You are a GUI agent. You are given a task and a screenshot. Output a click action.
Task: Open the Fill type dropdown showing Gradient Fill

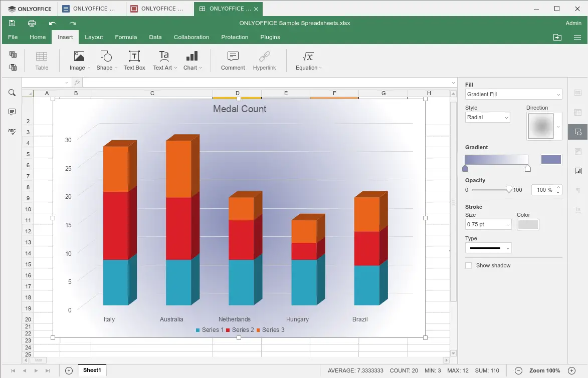[513, 94]
